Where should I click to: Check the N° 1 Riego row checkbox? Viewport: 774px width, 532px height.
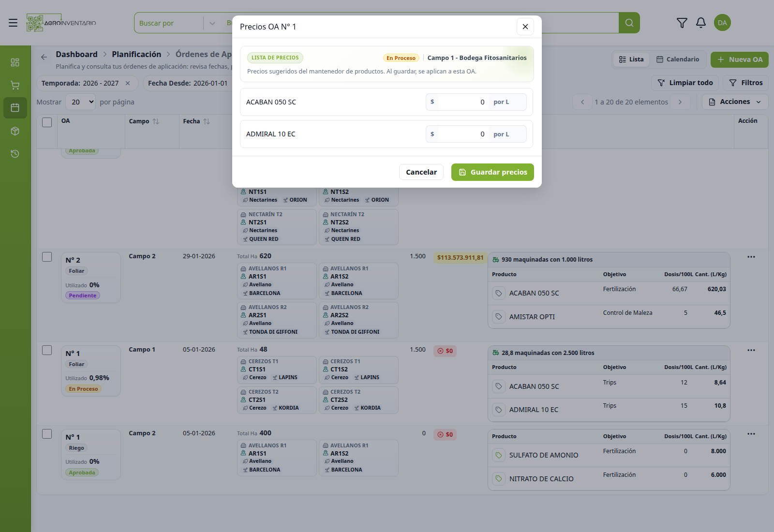point(47,434)
